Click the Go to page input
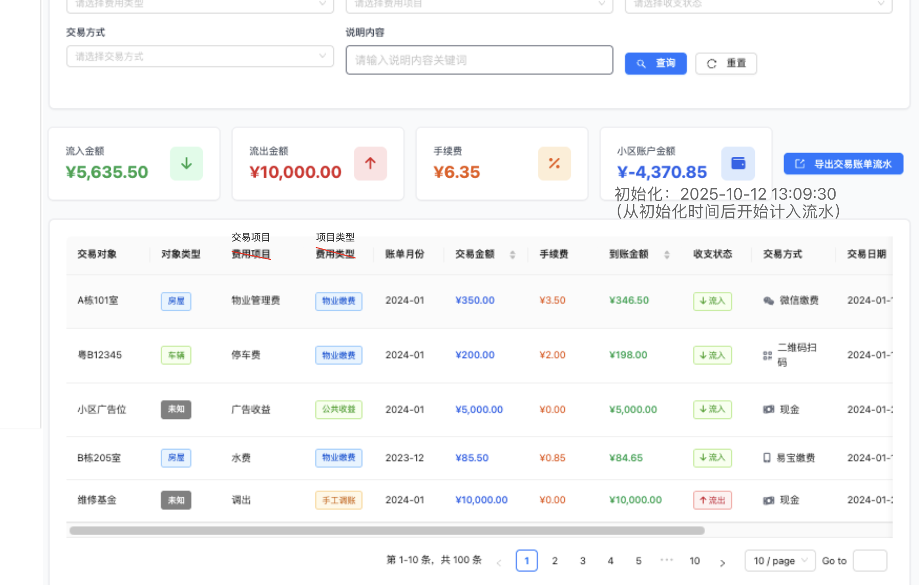919x588 pixels. 869,561
